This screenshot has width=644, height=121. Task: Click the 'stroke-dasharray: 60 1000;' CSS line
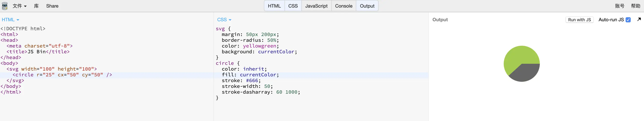click(x=261, y=92)
